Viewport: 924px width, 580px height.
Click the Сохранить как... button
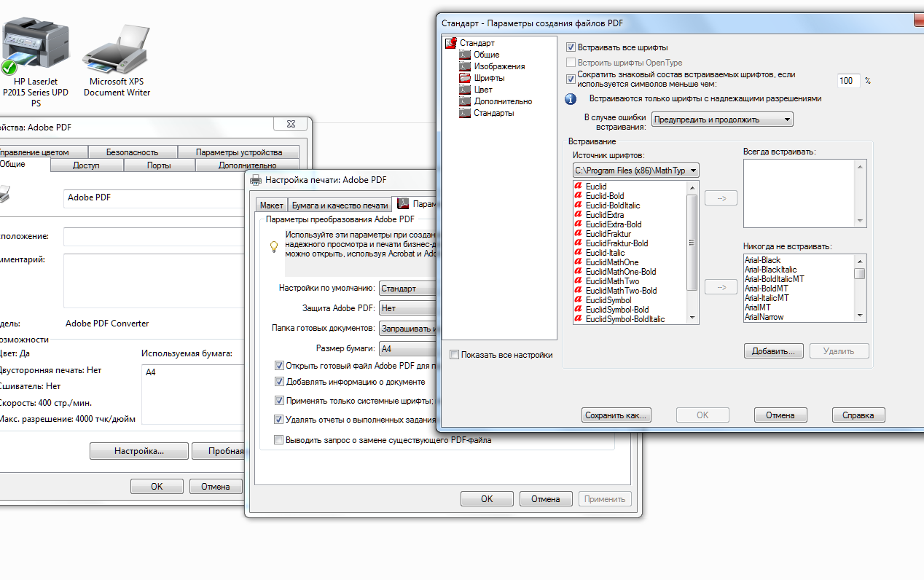point(616,415)
